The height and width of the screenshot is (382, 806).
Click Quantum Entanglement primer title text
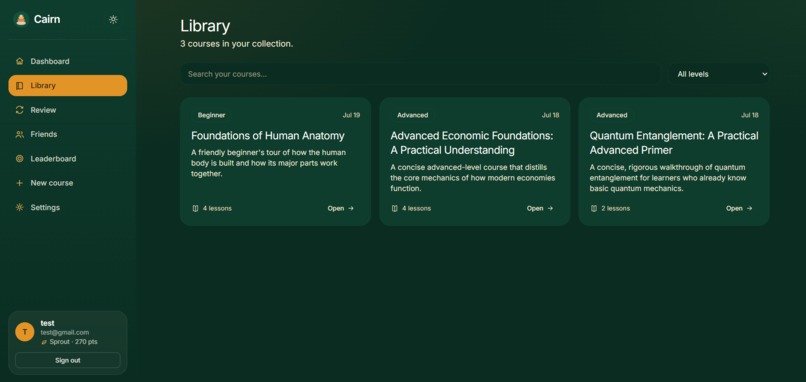[x=674, y=143]
